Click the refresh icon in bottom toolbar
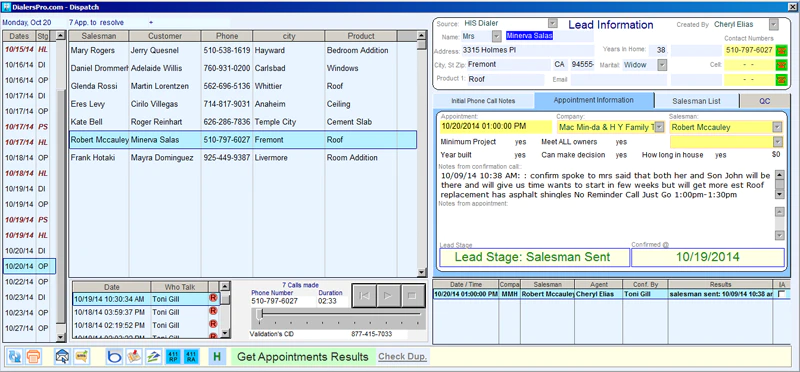The height and width of the screenshot is (372, 800). tap(15, 356)
